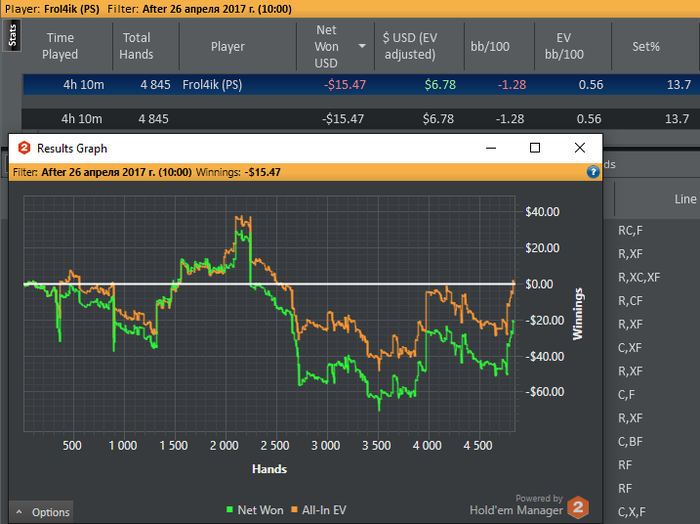Viewport: 700px width, 524px height.
Task: Click the totals row 4h 10m value
Action: tap(82, 119)
